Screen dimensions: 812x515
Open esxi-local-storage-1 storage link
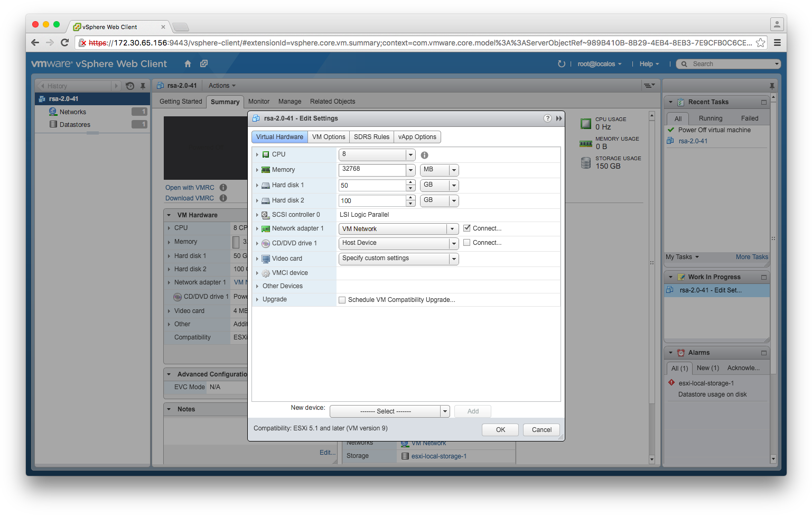click(439, 456)
